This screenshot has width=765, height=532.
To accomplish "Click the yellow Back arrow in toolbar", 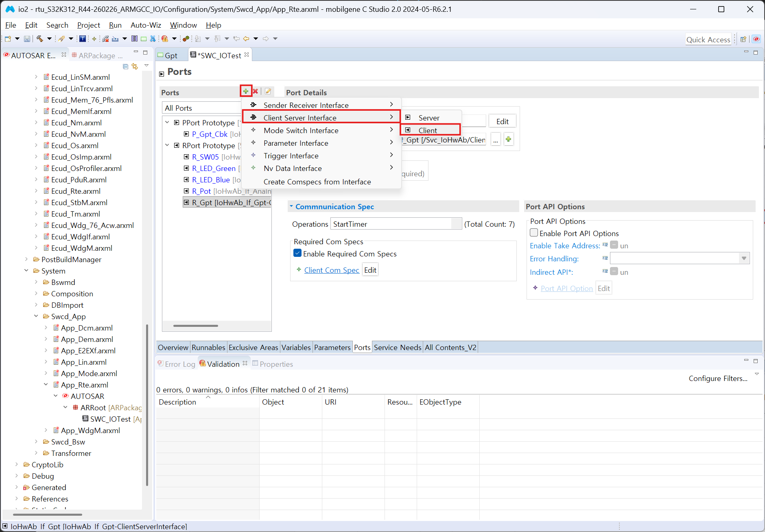I will click(246, 39).
